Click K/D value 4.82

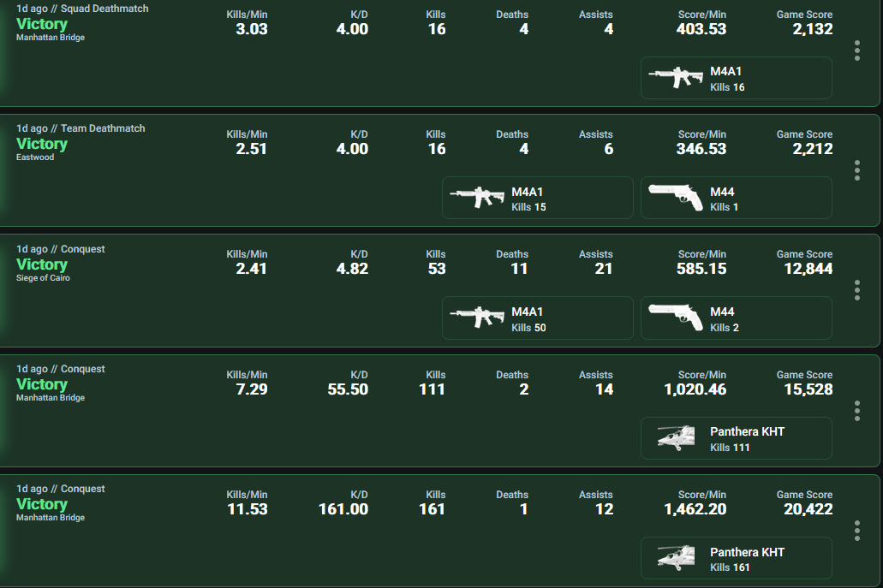click(x=352, y=269)
